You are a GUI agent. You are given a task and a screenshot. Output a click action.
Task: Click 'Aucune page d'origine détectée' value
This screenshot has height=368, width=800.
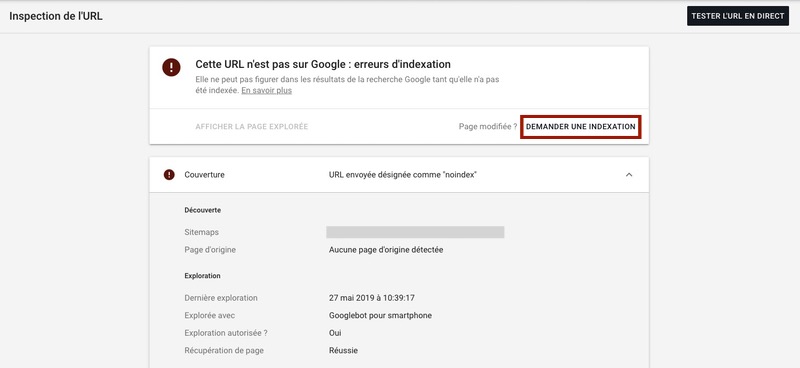coord(386,250)
